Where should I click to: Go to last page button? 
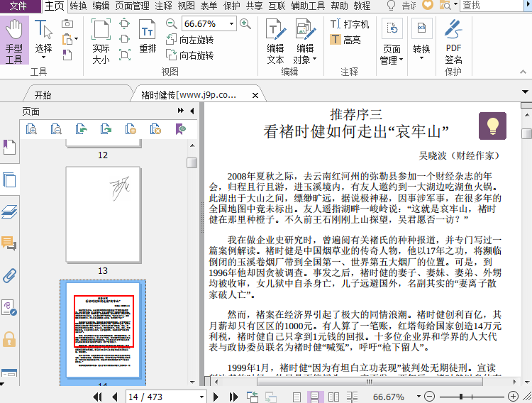(234, 397)
